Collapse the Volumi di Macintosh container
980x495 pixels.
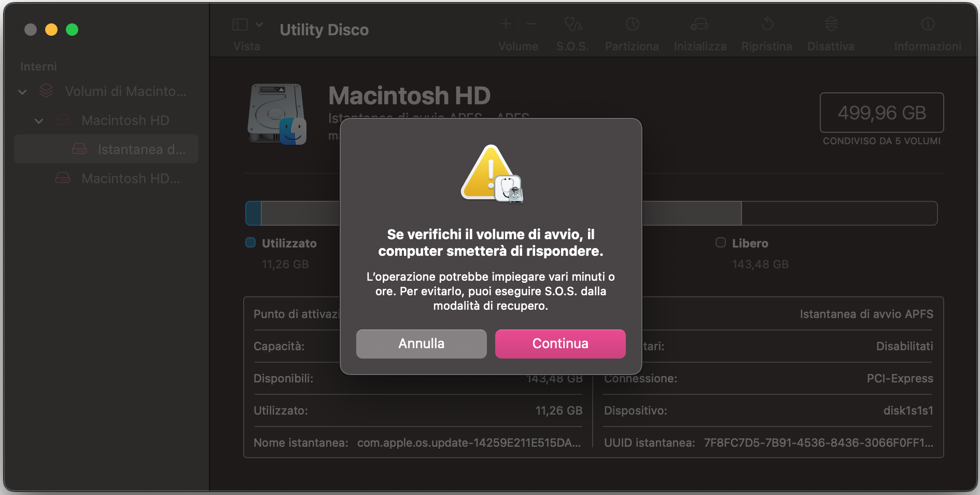[x=22, y=92]
